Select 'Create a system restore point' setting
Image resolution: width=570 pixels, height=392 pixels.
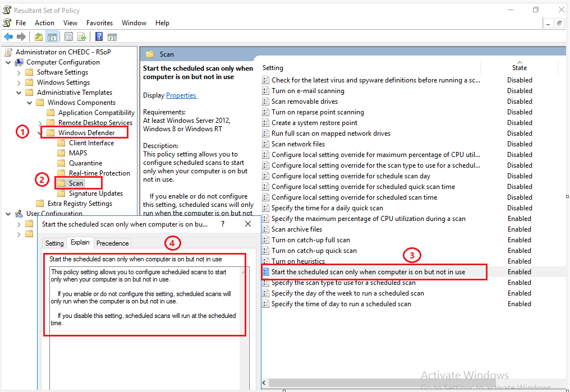click(x=314, y=123)
